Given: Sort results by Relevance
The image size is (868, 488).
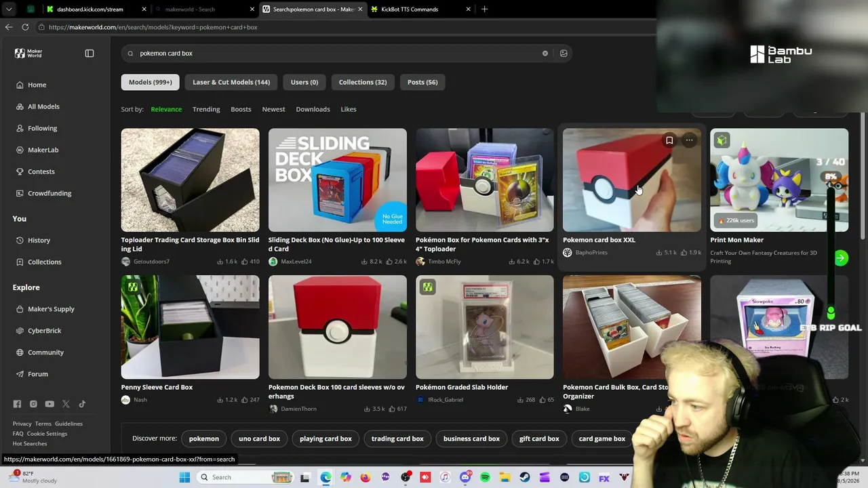Looking at the screenshot, I should [x=166, y=109].
